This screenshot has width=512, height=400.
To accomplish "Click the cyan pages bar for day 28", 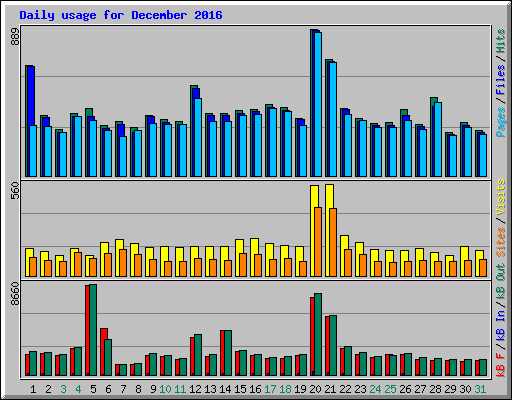I will [x=438, y=139].
